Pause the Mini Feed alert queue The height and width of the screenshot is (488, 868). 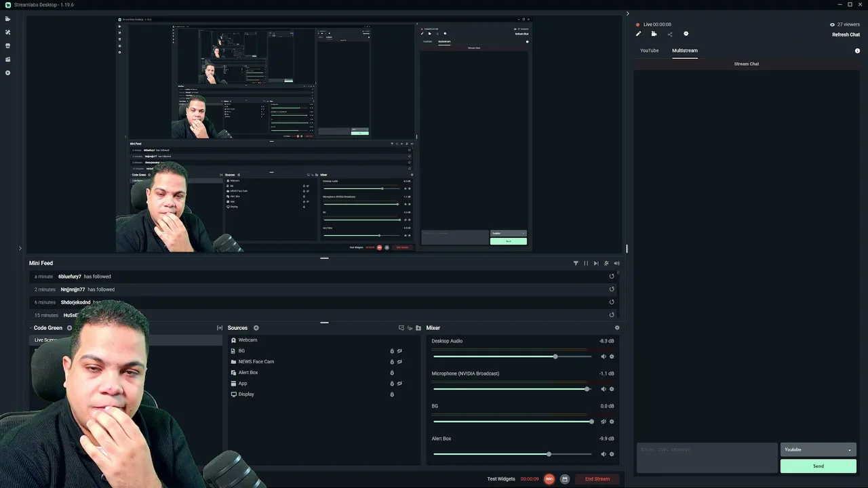point(586,263)
